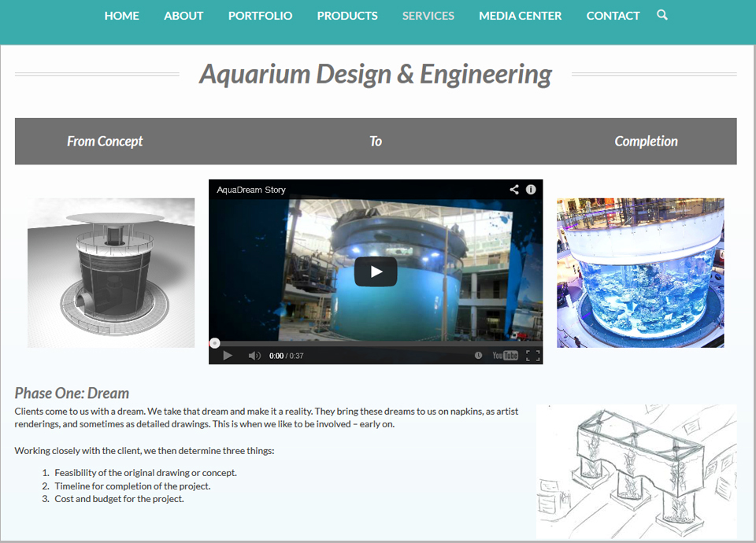The height and width of the screenshot is (543, 756).
Task: Open the video info icon
Action: coord(531,190)
